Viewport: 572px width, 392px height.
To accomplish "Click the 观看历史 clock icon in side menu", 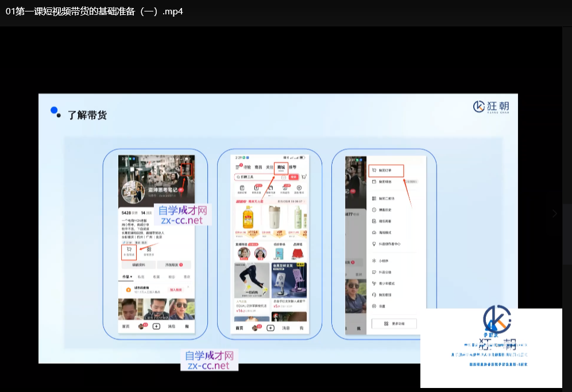I will (x=374, y=211).
